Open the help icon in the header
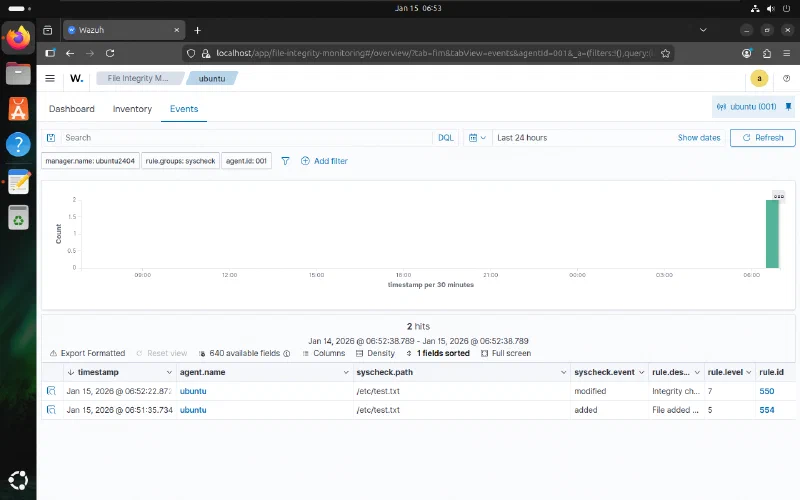This screenshot has width=800, height=500. (786, 78)
